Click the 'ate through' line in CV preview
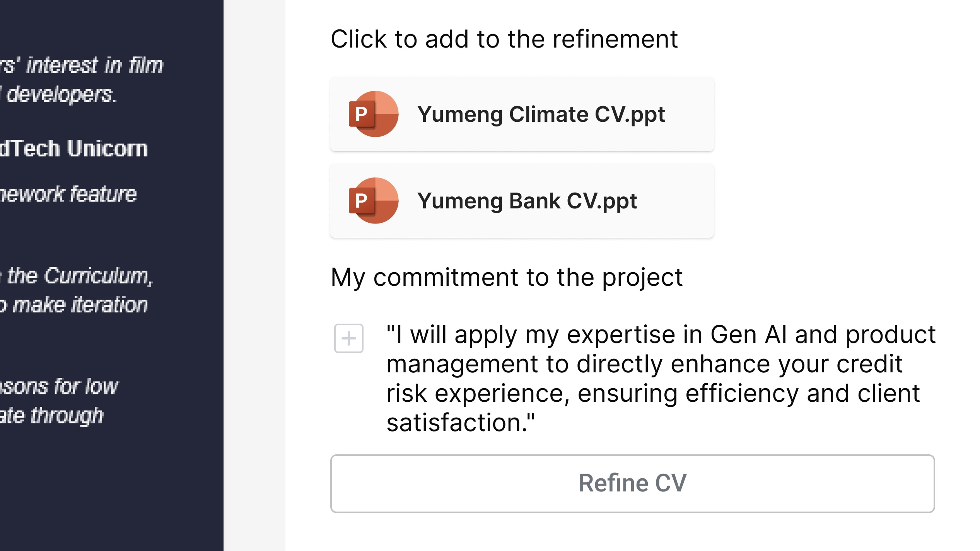Viewport: 980px width, 551px height. tap(52, 416)
